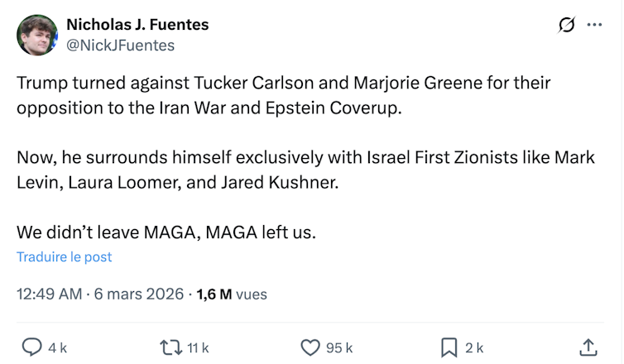This screenshot has width=624, height=364.
Task: Click the share upload icon
Action: click(588, 347)
